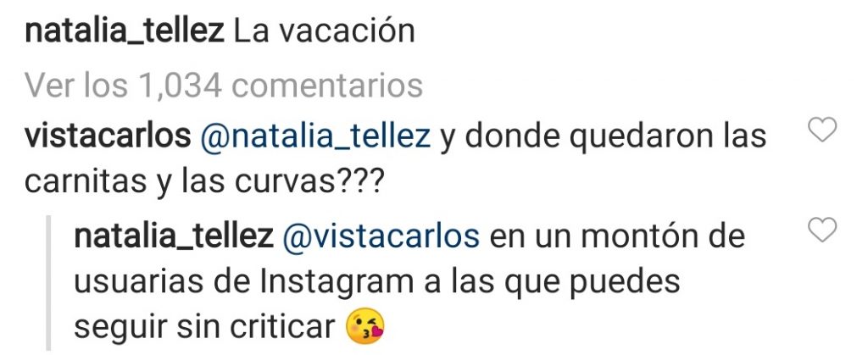Viewport: 868px width, 355px height.
Task: Open the vistacarlos commenter profile
Action: 108,136
